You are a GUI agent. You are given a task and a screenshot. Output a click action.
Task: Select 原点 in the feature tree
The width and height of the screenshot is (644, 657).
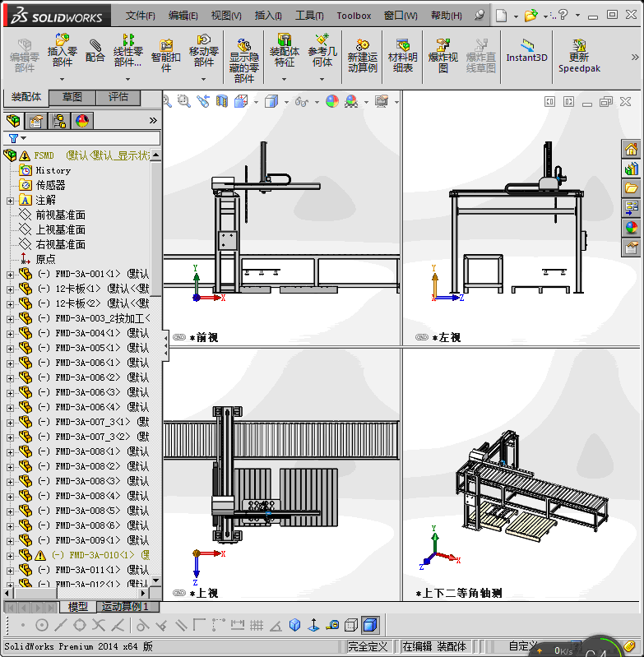pos(45,259)
